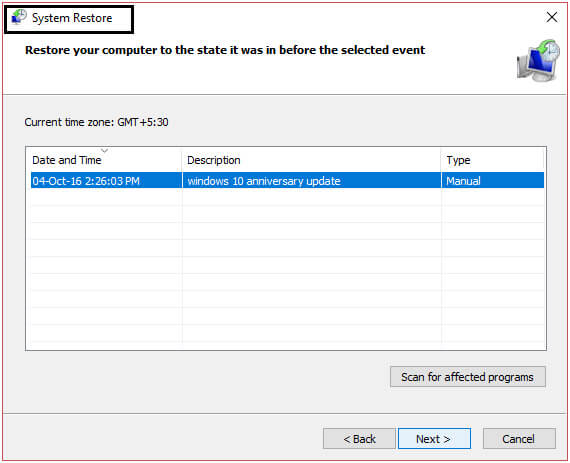The height and width of the screenshot is (463, 570).
Task: Select windows 10 anniversary update restore point
Action: 264,181
